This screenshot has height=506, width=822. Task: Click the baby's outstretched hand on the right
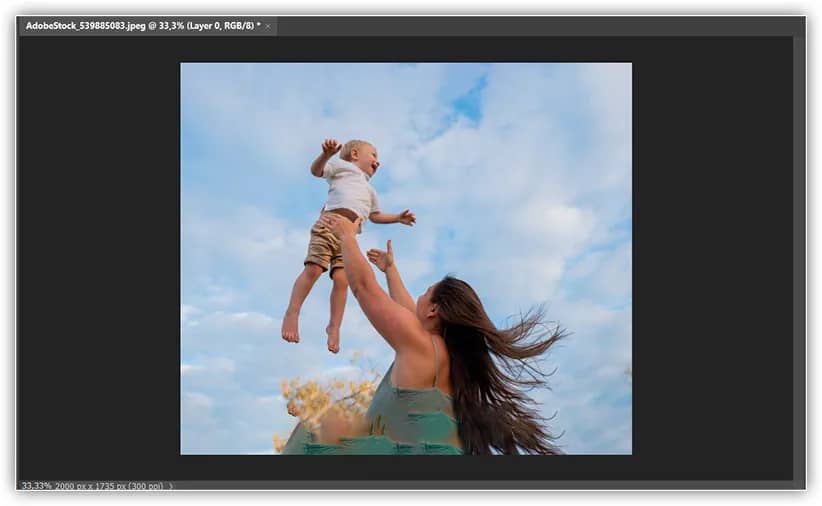(x=405, y=216)
